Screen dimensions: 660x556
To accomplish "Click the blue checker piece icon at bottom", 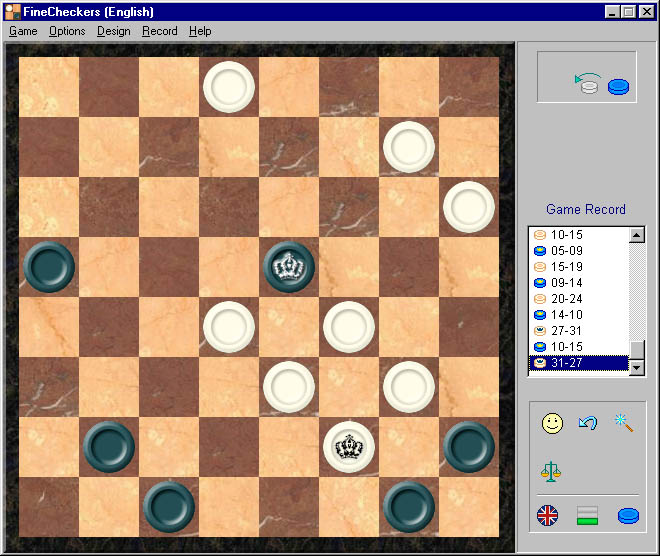I will [627, 516].
